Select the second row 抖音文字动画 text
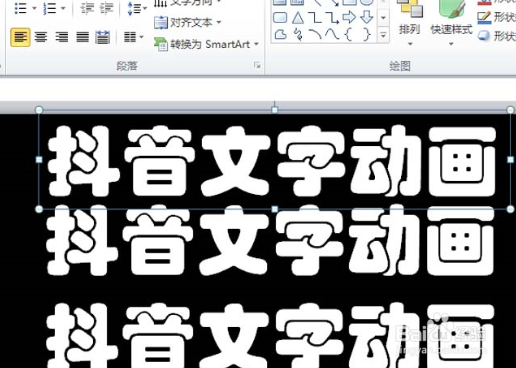The height and width of the screenshot is (368, 516). click(271, 240)
